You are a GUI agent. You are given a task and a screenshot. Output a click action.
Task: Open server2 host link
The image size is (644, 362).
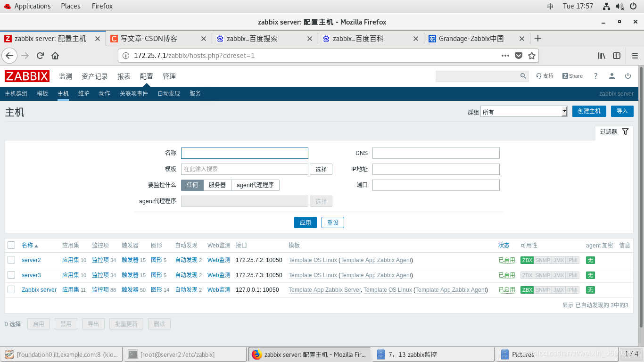pyautogui.click(x=31, y=260)
